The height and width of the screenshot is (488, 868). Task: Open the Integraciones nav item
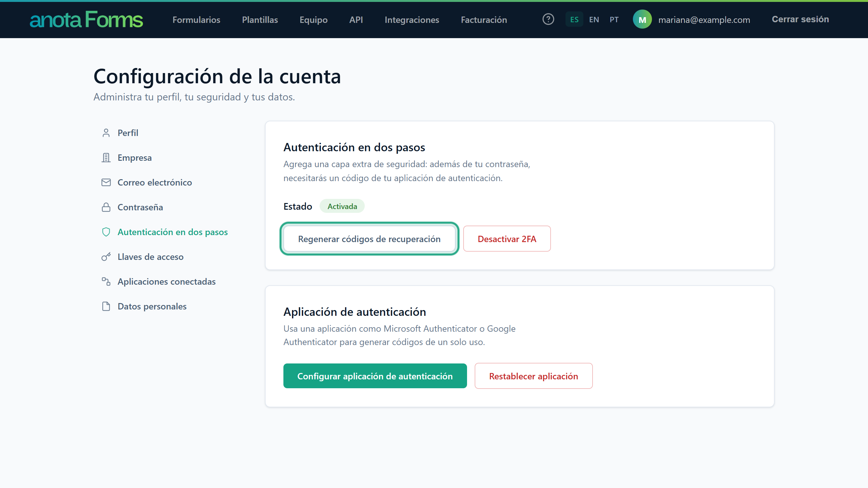[x=412, y=20]
